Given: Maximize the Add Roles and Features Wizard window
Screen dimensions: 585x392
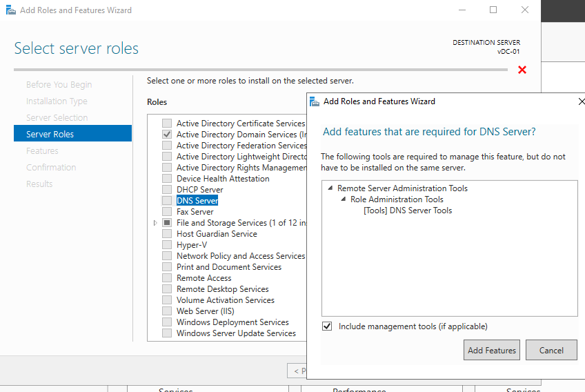Looking at the screenshot, I should tap(493, 10).
